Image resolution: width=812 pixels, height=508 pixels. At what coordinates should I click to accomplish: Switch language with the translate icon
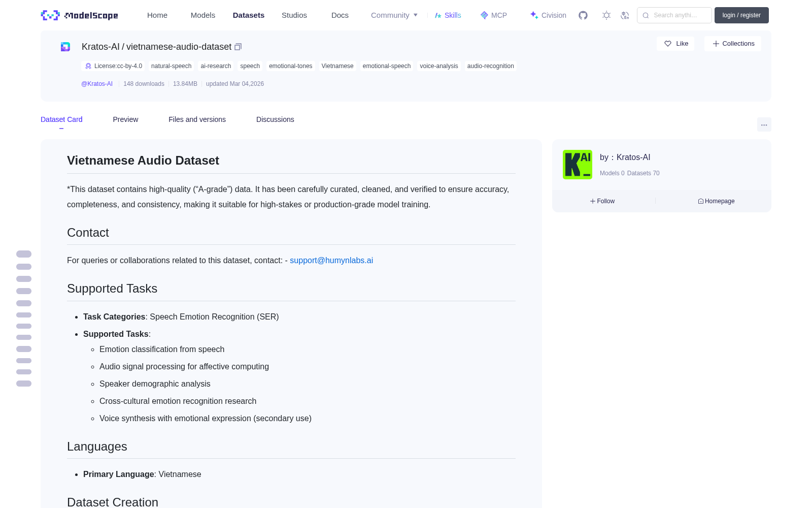625,15
